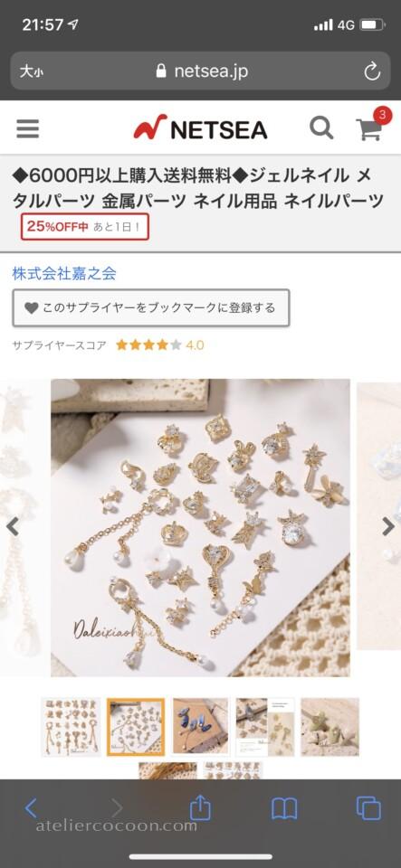Open the Safari bookmarks book icon
Image resolution: width=401 pixels, height=868 pixels.
[284, 808]
